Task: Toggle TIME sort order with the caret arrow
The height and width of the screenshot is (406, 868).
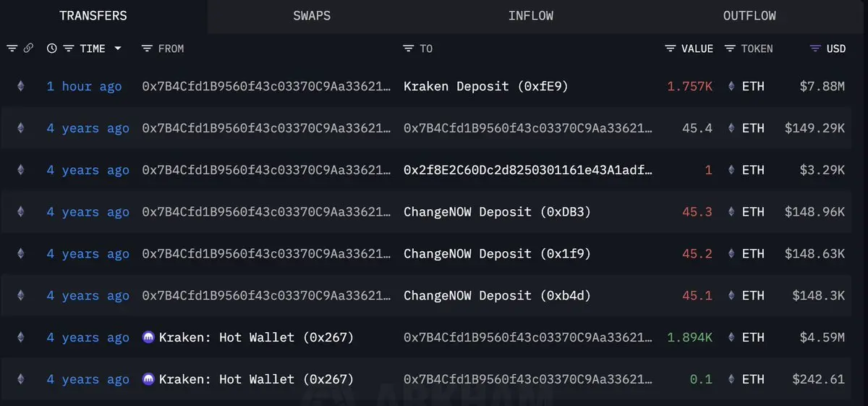Action: coord(118,48)
